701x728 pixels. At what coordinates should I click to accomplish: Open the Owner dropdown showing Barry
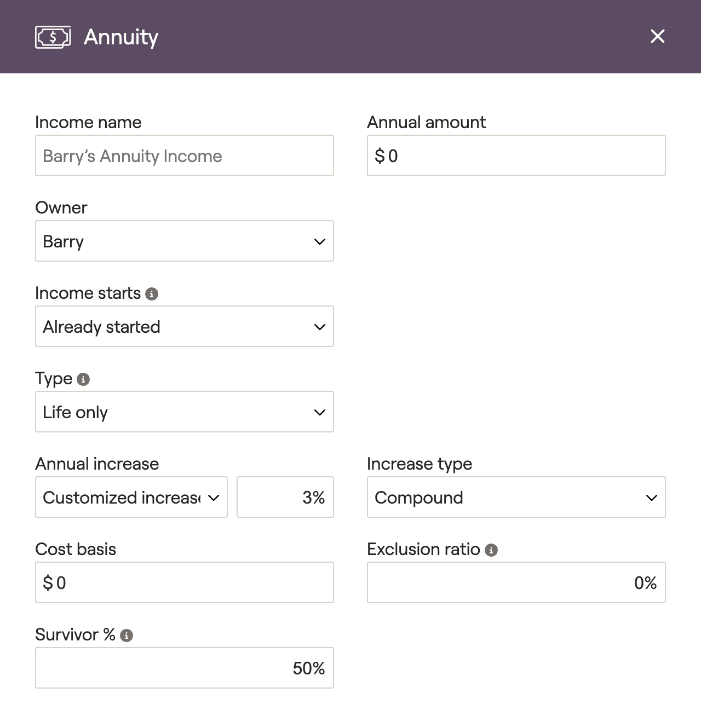[x=185, y=241]
